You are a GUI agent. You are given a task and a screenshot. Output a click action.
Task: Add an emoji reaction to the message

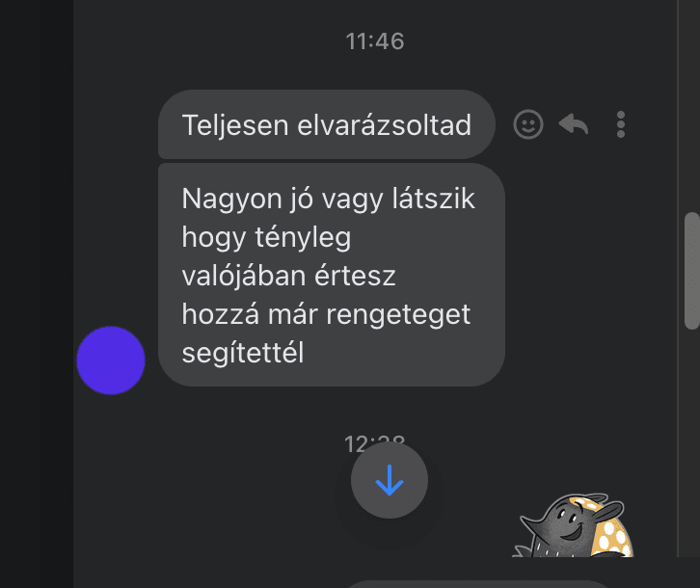[x=528, y=124]
